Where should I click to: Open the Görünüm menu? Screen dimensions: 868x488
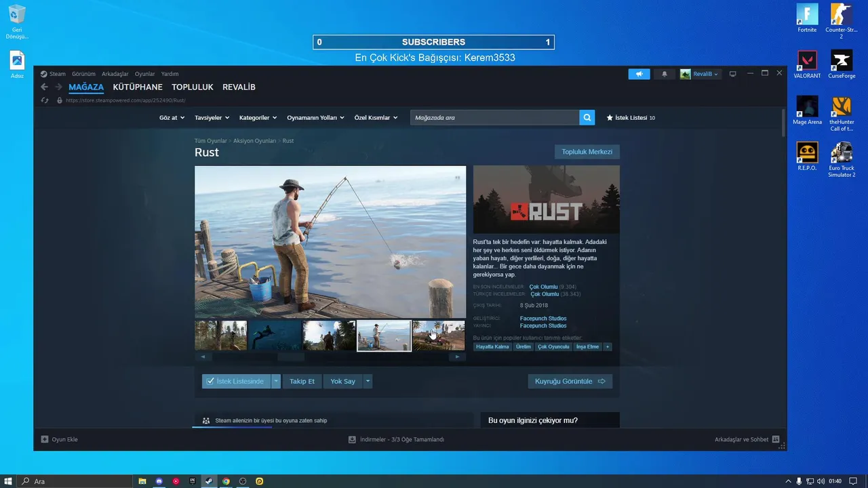tap(83, 74)
